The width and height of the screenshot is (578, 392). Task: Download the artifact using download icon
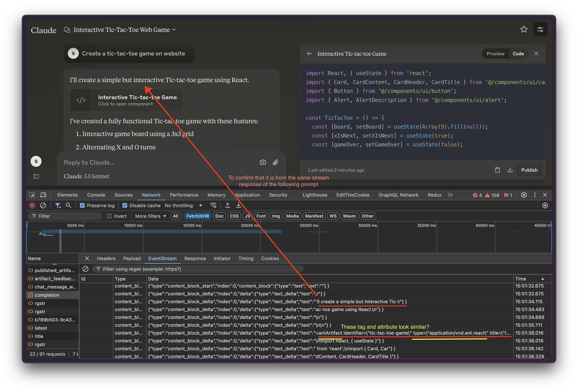(x=510, y=170)
